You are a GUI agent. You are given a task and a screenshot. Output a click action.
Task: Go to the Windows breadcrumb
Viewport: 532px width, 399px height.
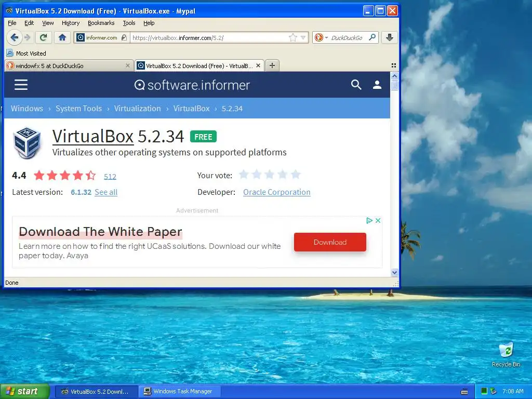click(x=27, y=108)
